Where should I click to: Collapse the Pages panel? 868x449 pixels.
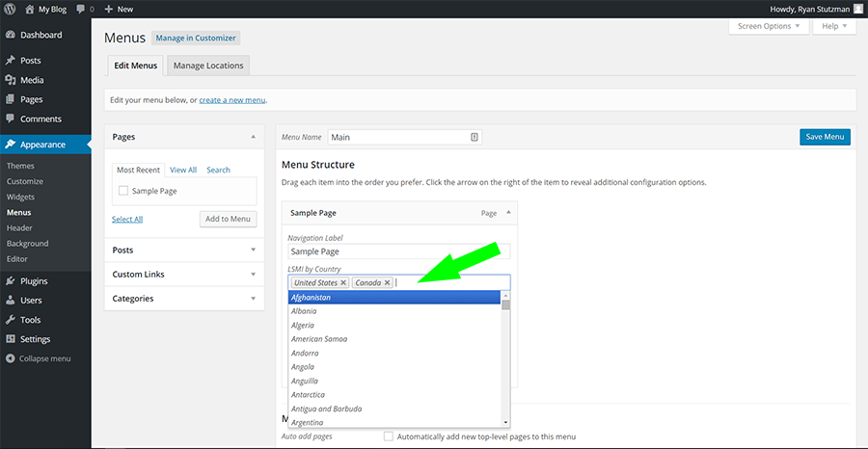253,137
